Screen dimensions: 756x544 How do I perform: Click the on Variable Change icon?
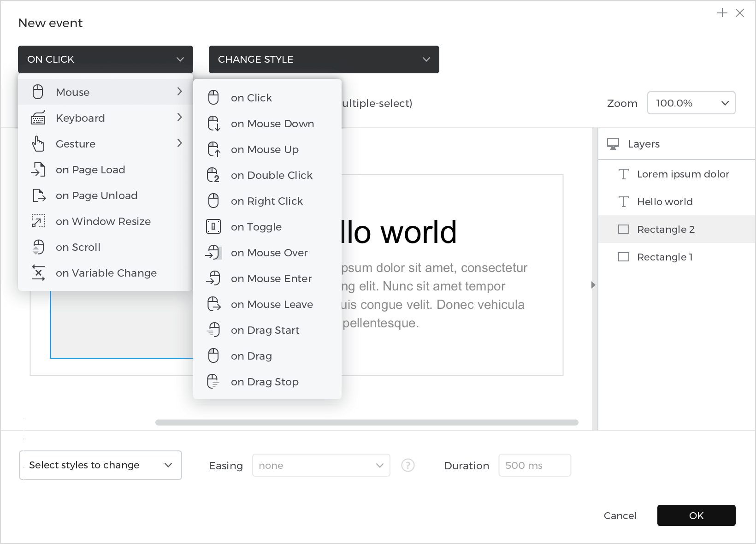click(38, 273)
